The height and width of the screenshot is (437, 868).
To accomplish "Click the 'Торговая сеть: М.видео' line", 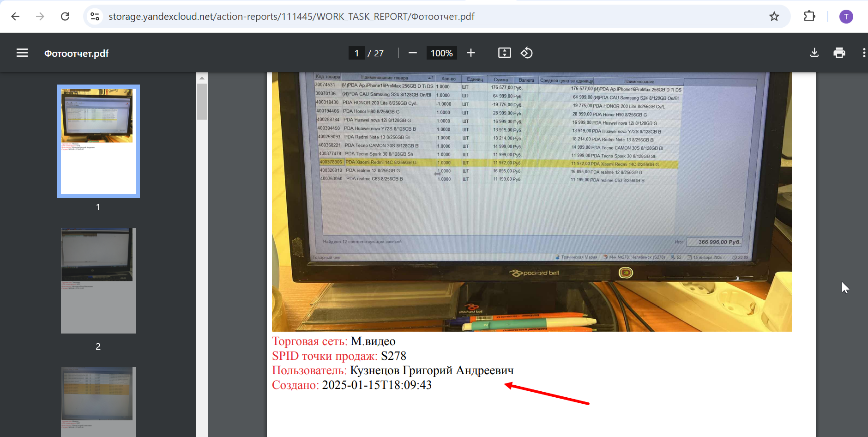I will click(x=334, y=341).
